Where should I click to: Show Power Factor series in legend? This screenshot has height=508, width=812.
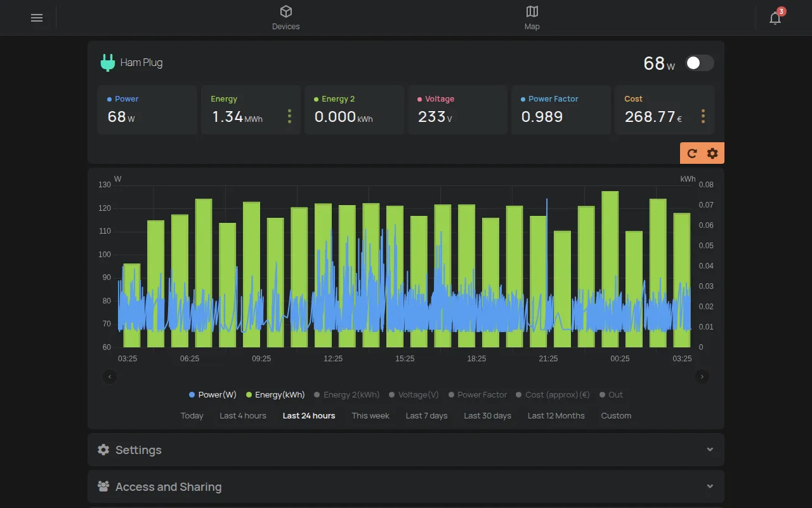pyautogui.click(x=478, y=394)
